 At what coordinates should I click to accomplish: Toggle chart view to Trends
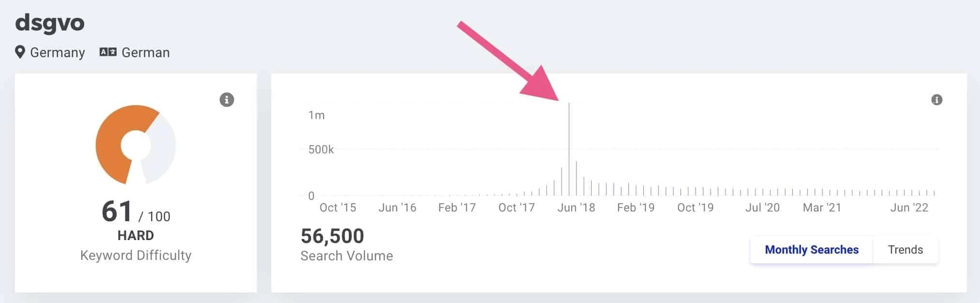(x=905, y=250)
